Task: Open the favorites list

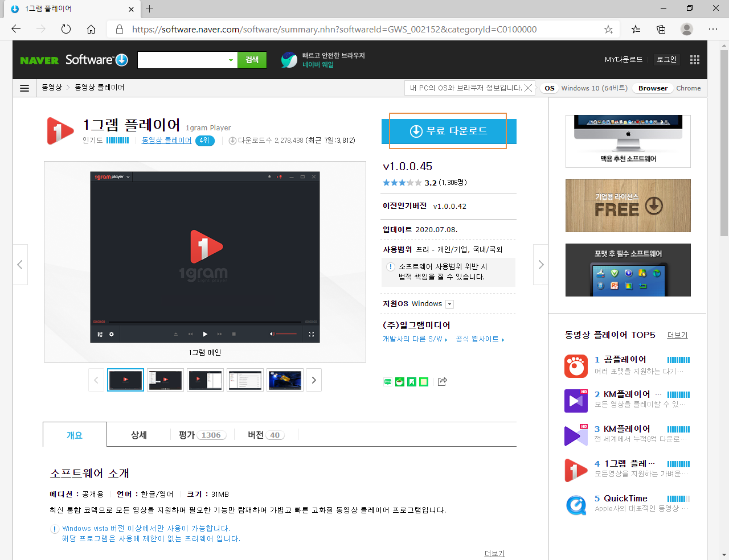Action: 636,29
